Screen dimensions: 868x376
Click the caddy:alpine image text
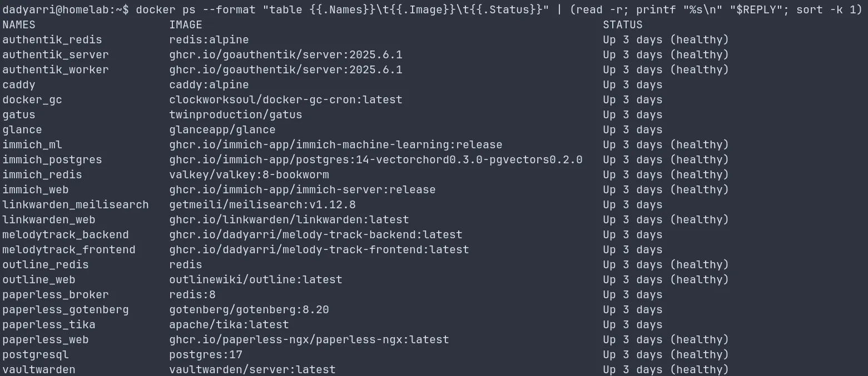coord(209,85)
